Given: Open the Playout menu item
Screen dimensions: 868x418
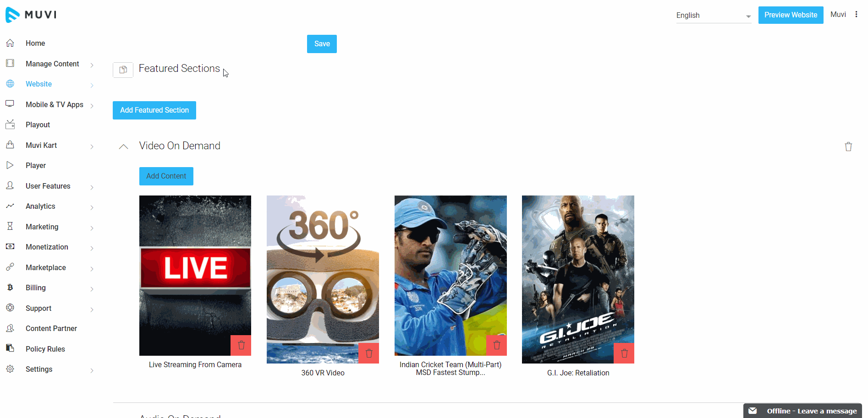Looking at the screenshot, I should coord(38,125).
